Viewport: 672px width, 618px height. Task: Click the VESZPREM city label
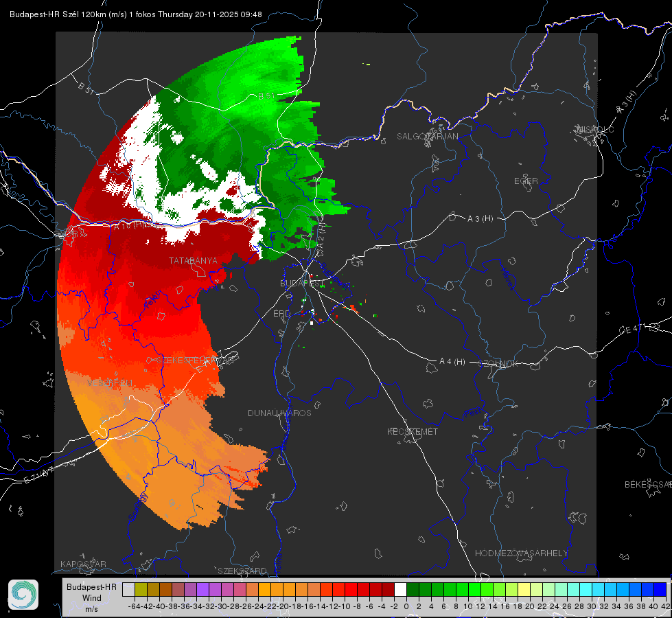[x=110, y=382]
